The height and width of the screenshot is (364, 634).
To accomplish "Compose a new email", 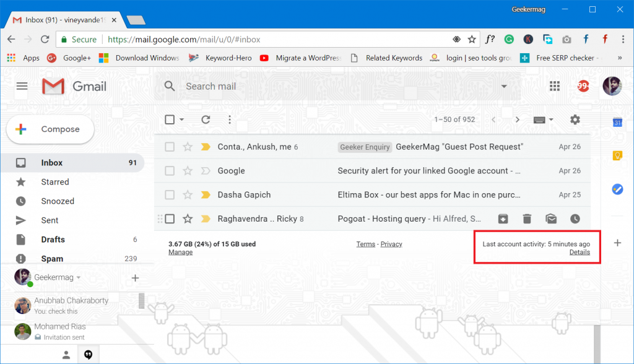I will coord(51,129).
